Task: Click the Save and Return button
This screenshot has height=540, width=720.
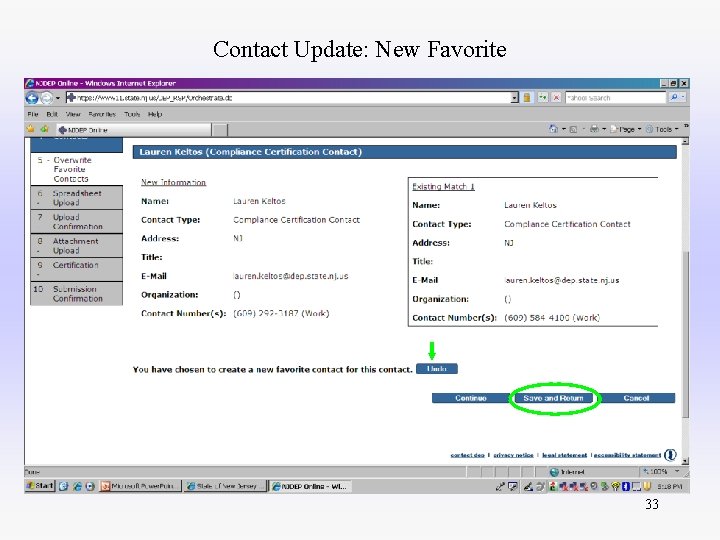Action: coord(553,398)
